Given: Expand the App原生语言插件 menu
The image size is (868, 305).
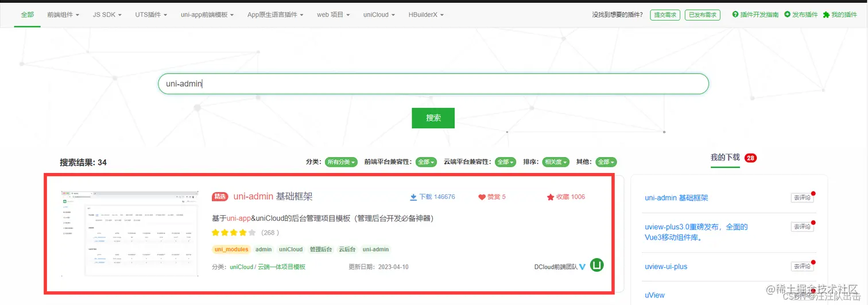Looking at the screenshot, I should pyautogui.click(x=276, y=14).
